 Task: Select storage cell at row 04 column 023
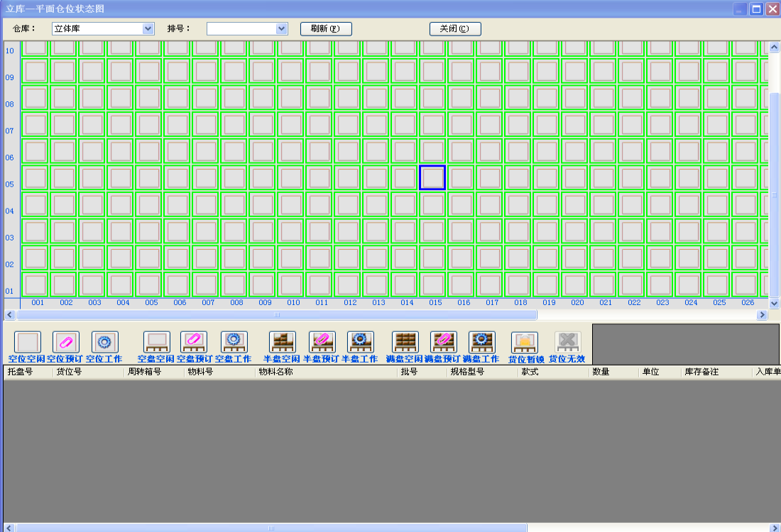pos(660,204)
